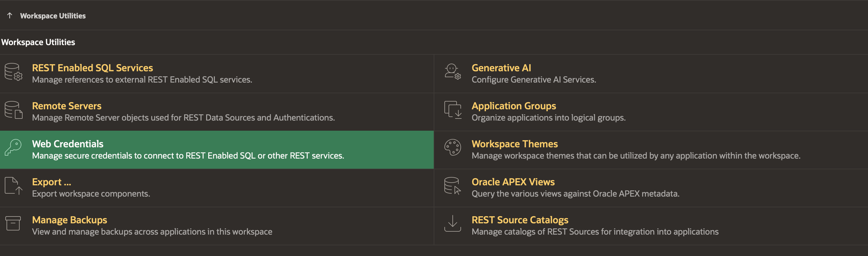The width and height of the screenshot is (868, 256).
Task: Open the Workspace Utilities breadcrumb
Action: (53, 16)
